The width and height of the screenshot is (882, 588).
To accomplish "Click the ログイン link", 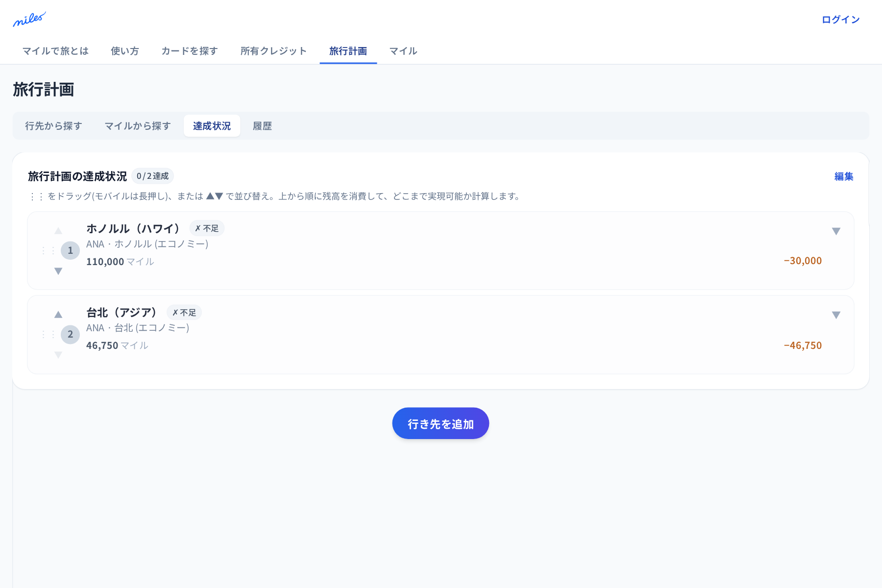I will (x=841, y=20).
